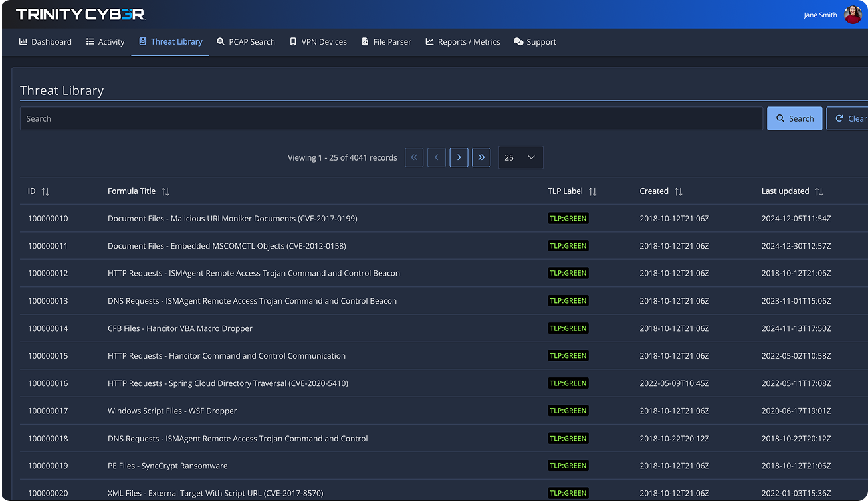Click TLP:GREEN badge for SyncCrypt Ransomware row
868x501 pixels.
[x=568, y=466]
